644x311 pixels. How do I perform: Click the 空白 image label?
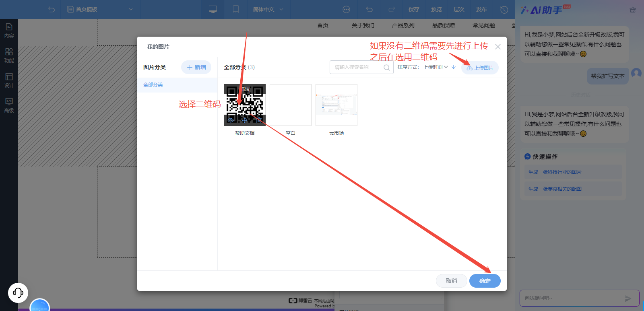pyautogui.click(x=291, y=133)
